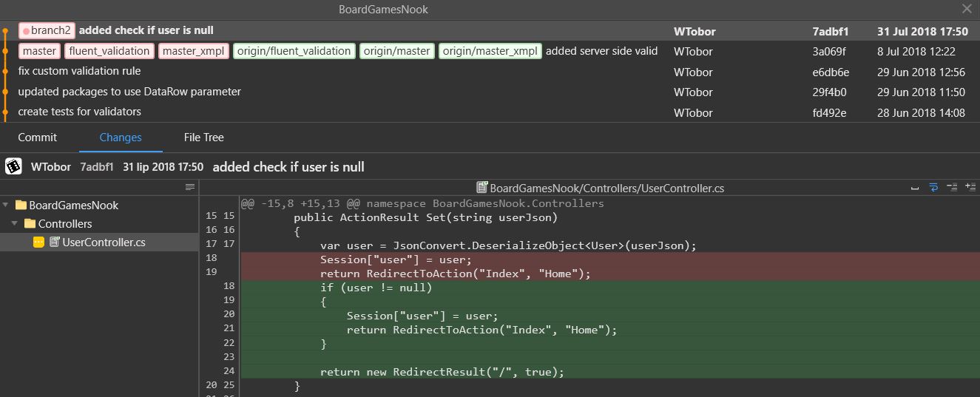Close the BoardGamesNook window

pos(966,10)
